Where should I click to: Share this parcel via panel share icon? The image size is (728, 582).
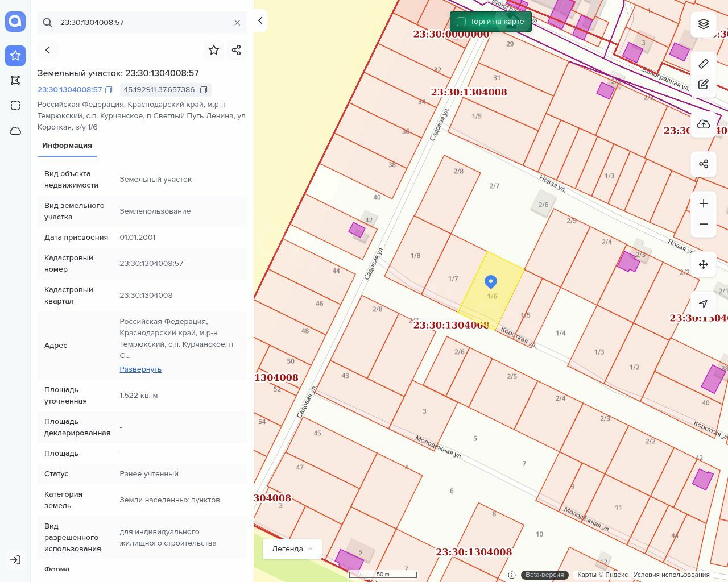[x=237, y=50]
